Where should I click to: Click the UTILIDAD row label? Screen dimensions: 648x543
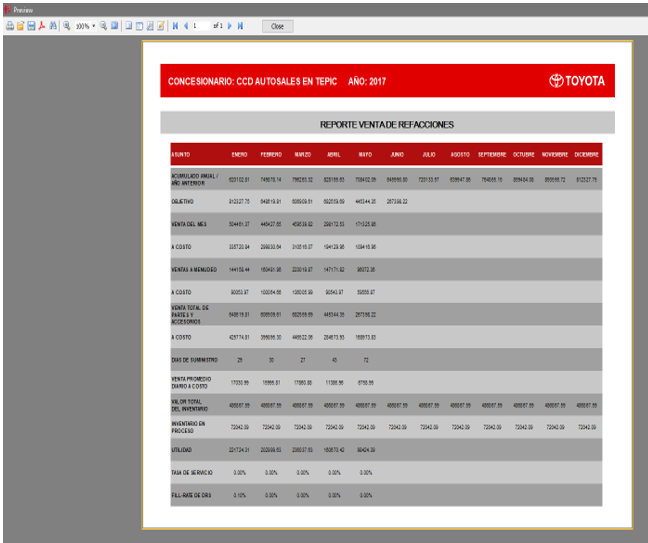pyautogui.click(x=181, y=450)
